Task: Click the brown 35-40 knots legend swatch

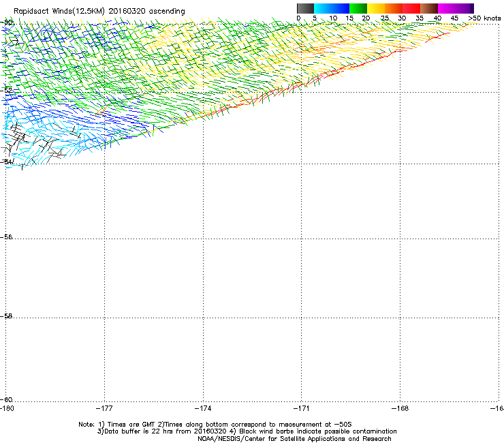Action: 429,8
